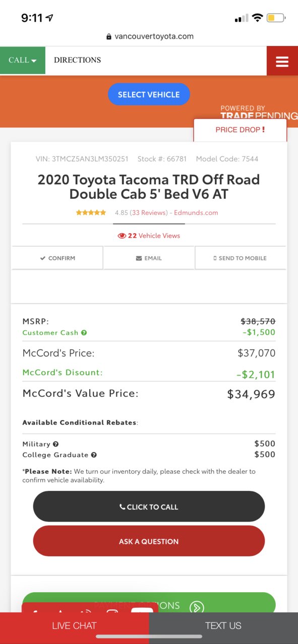Viewport: 298px width, 644px height.
Task: Tap the CONFIRM button
Action: point(57,258)
